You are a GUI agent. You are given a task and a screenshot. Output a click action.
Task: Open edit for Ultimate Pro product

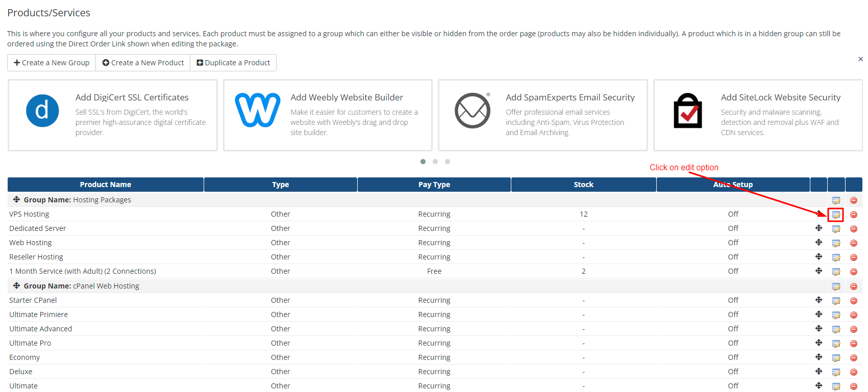tap(836, 344)
